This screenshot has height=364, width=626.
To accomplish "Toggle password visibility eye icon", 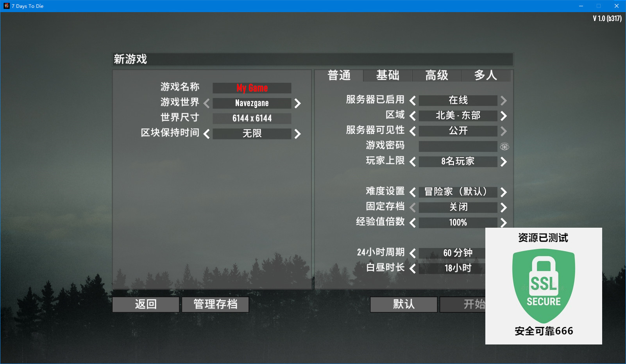I will 504,147.
